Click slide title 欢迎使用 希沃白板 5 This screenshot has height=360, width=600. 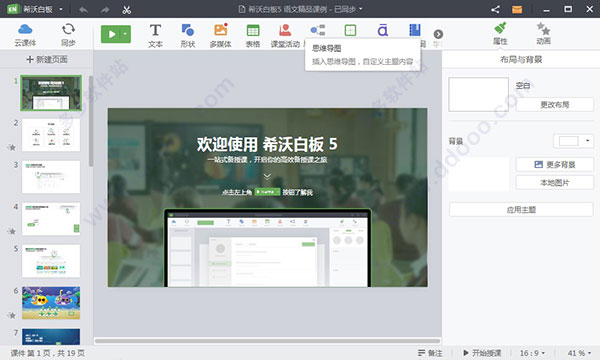(x=267, y=144)
